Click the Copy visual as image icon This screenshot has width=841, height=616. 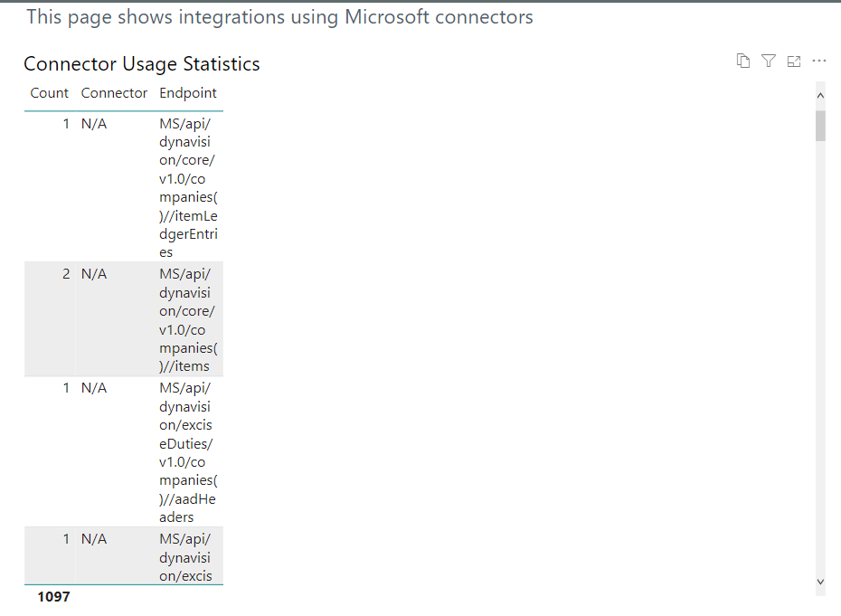[x=743, y=61]
